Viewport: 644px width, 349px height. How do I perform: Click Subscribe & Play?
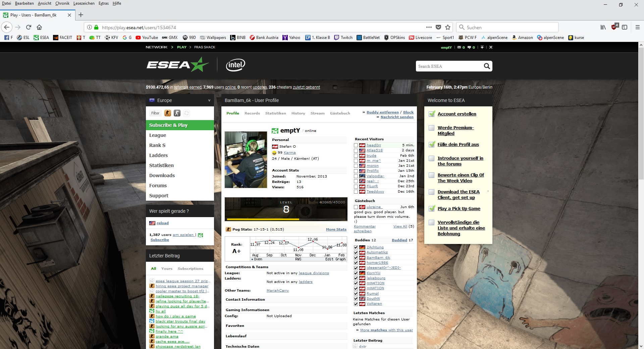click(x=180, y=125)
